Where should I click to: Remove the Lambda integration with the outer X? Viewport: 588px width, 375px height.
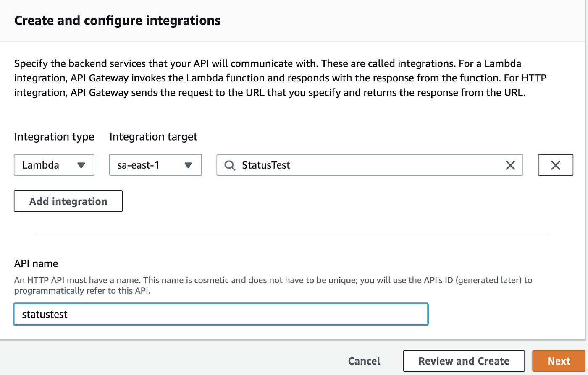[x=555, y=165]
